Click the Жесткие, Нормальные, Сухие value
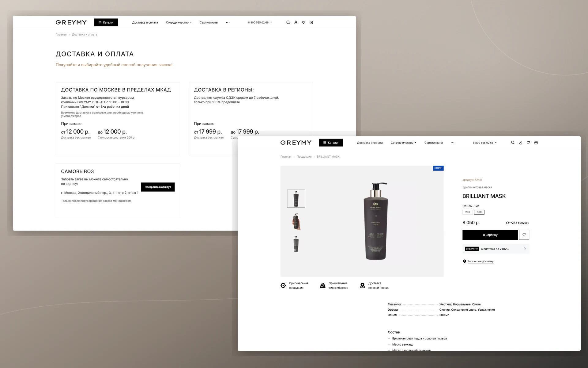The height and width of the screenshot is (368, 588). point(460,305)
